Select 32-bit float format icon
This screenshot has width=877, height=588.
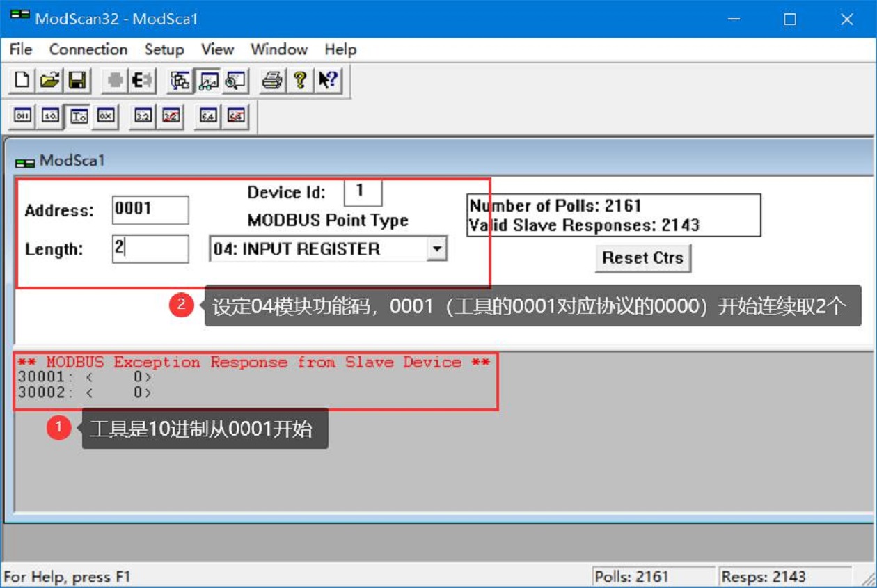[x=143, y=116]
